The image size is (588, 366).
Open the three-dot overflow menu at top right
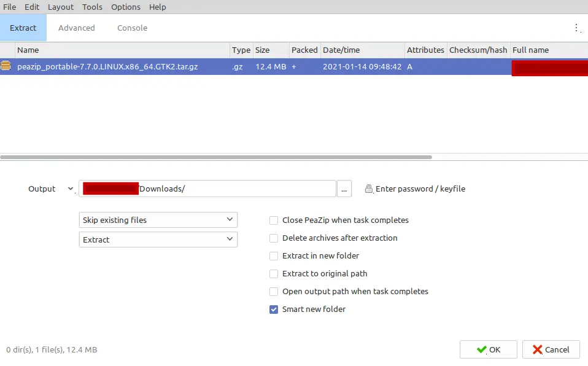click(576, 28)
